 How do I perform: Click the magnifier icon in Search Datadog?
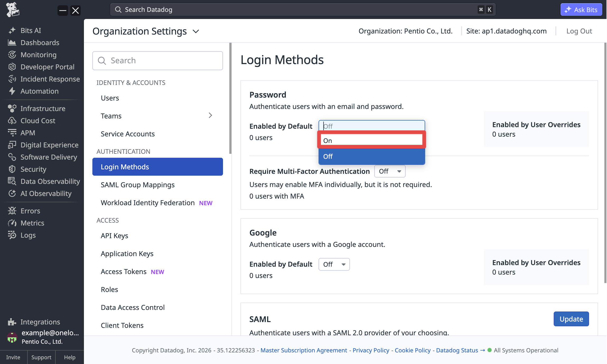[118, 10]
